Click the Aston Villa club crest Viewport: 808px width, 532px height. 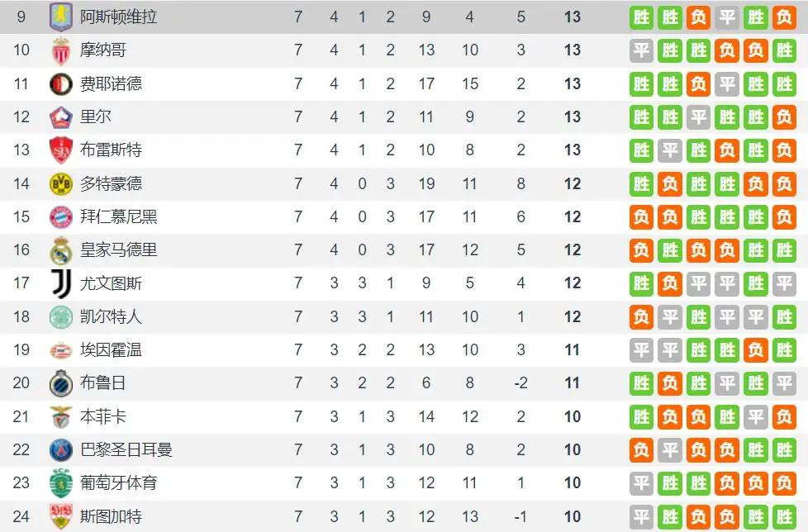point(61,17)
